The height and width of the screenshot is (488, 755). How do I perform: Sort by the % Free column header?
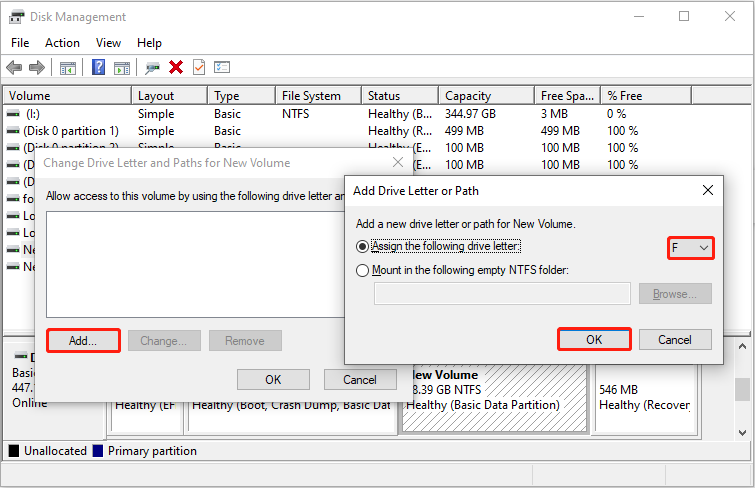click(x=646, y=95)
